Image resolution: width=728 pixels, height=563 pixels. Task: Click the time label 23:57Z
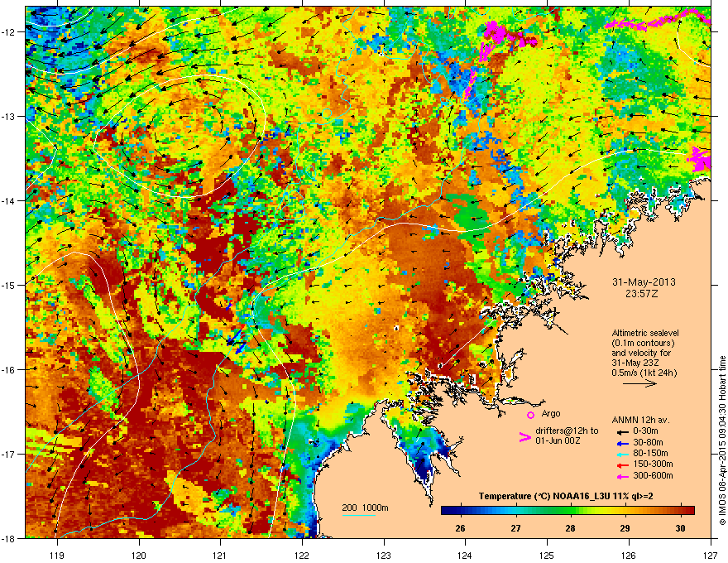coord(642,294)
